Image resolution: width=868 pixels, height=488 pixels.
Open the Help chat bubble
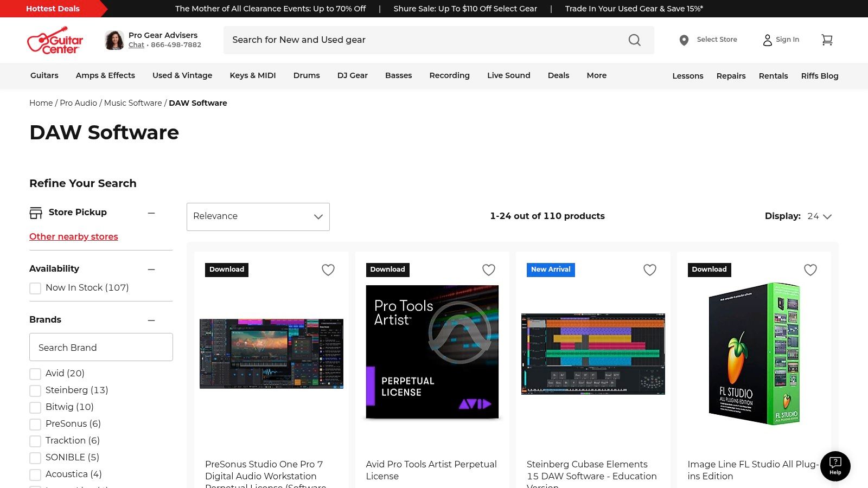pos(835,465)
